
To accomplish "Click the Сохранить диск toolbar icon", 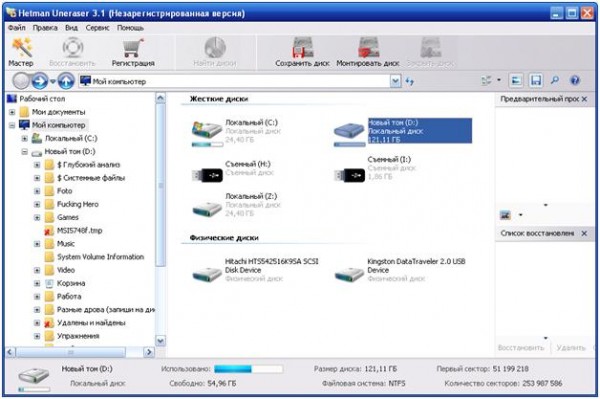I will [x=302, y=52].
